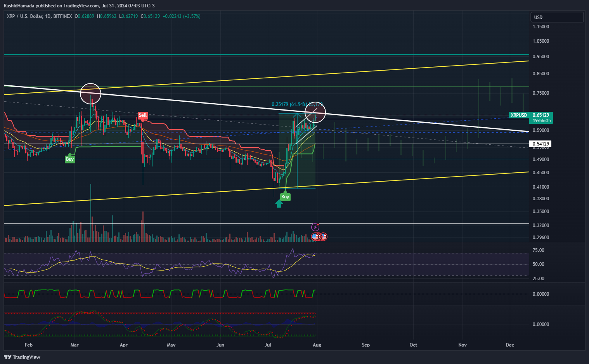Click the Apr label on time axis
This screenshot has height=364, width=589.
click(124, 345)
